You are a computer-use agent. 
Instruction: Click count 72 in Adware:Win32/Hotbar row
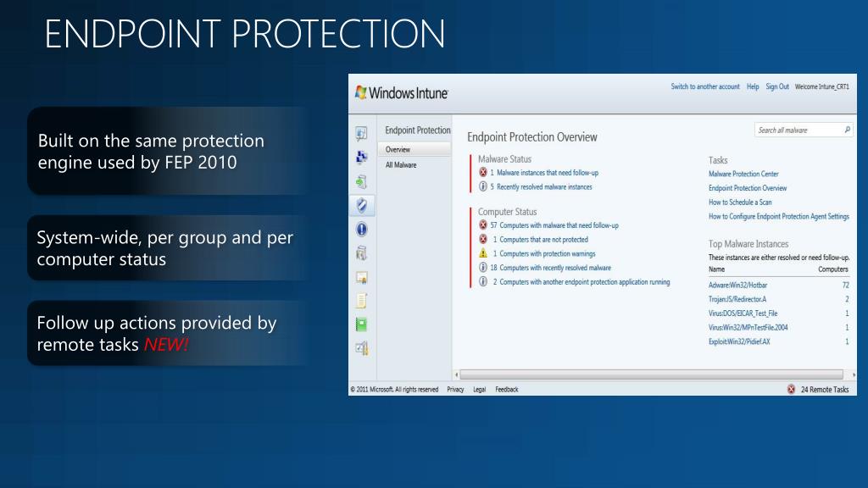[845, 285]
